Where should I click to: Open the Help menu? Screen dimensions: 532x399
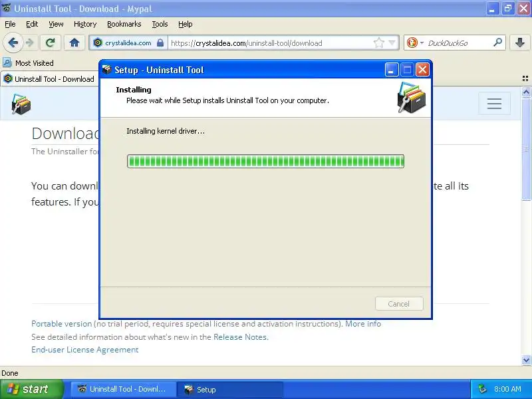[x=186, y=24]
